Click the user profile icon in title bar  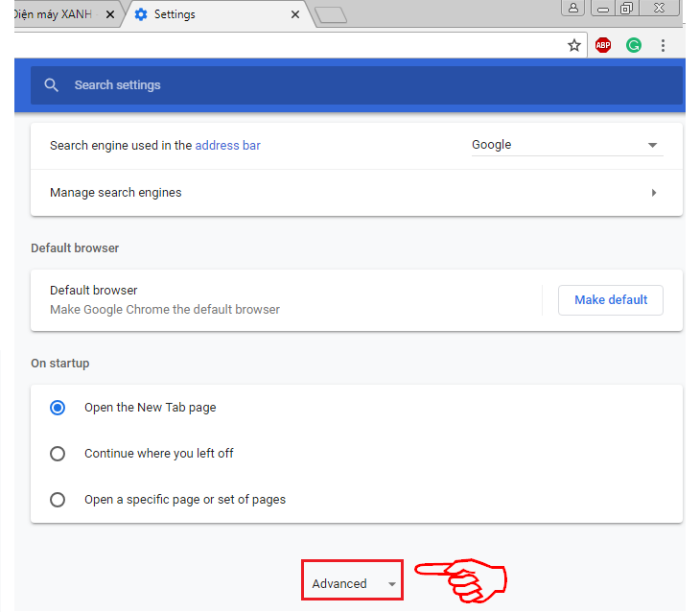(x=573, y=8)
